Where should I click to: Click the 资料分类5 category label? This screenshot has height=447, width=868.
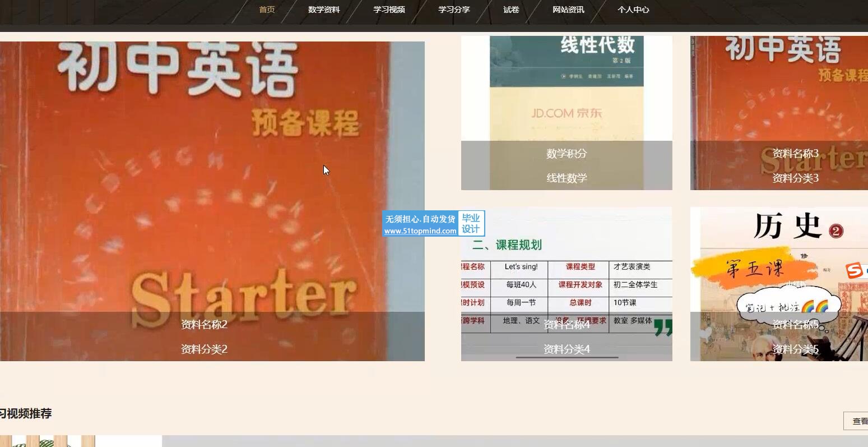pyautogui.click(x=796, y=349)
